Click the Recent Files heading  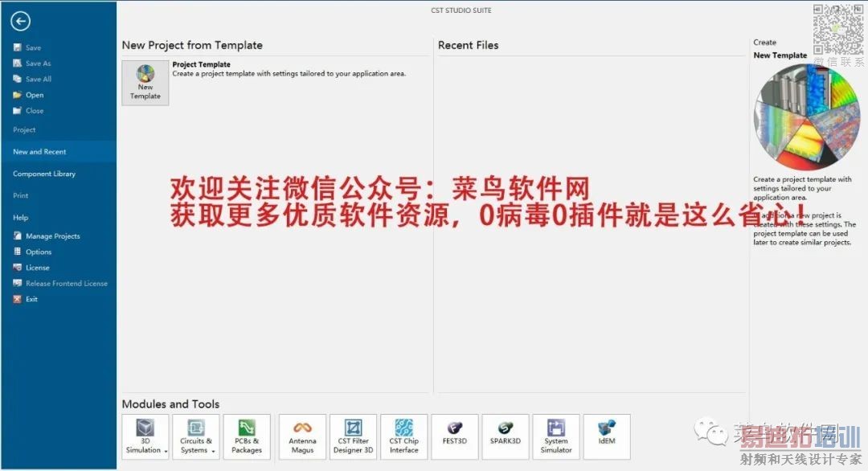click(468, 45)
